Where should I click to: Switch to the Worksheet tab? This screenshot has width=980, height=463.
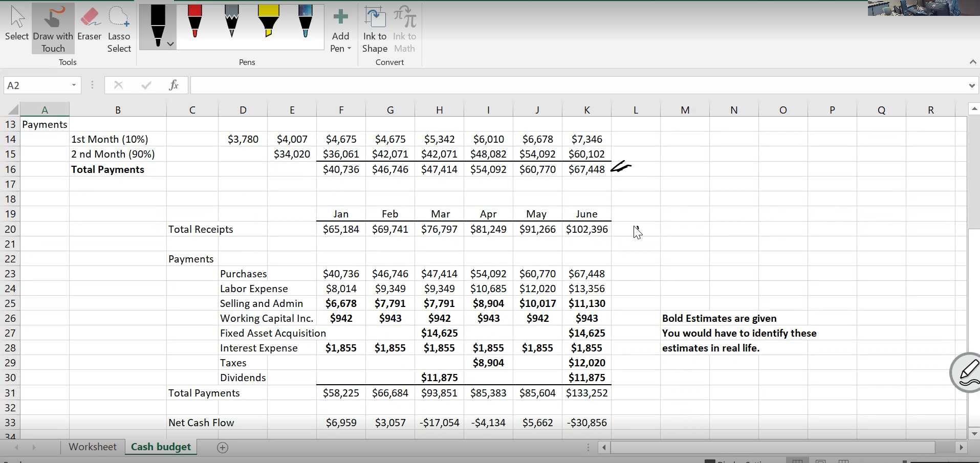(93, 447)
